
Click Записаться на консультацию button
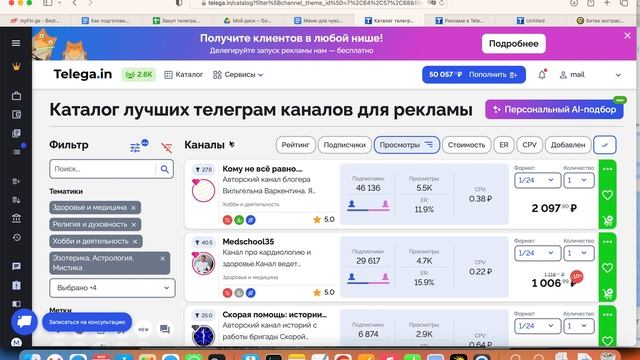pyautogui.click(x=87, y=322)
